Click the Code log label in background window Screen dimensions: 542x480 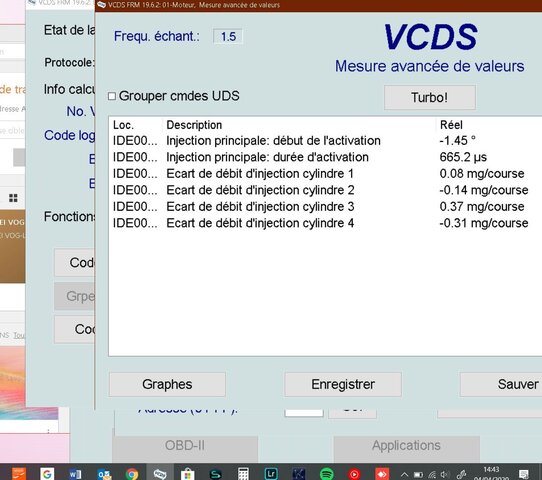(x=69, y=135)
